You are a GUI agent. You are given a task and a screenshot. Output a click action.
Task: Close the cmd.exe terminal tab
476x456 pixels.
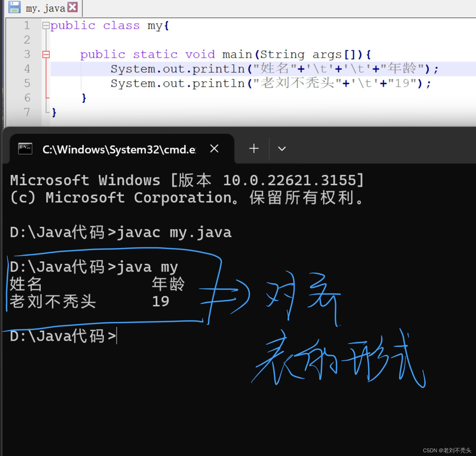[x=214, y=148]
